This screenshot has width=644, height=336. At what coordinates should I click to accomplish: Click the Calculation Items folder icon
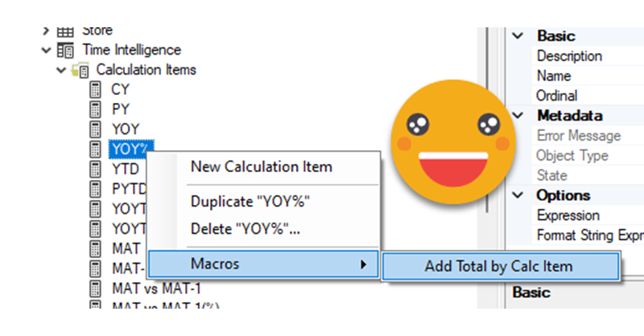coord(80,70)
